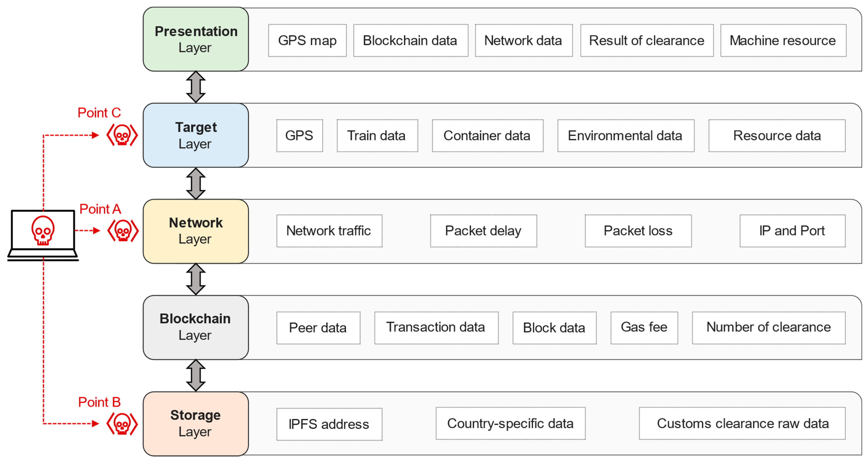The width and height of the screenshot is (868, 463).
Task: Select the Blockchain Layer block
Action: (x=196, y=327)
